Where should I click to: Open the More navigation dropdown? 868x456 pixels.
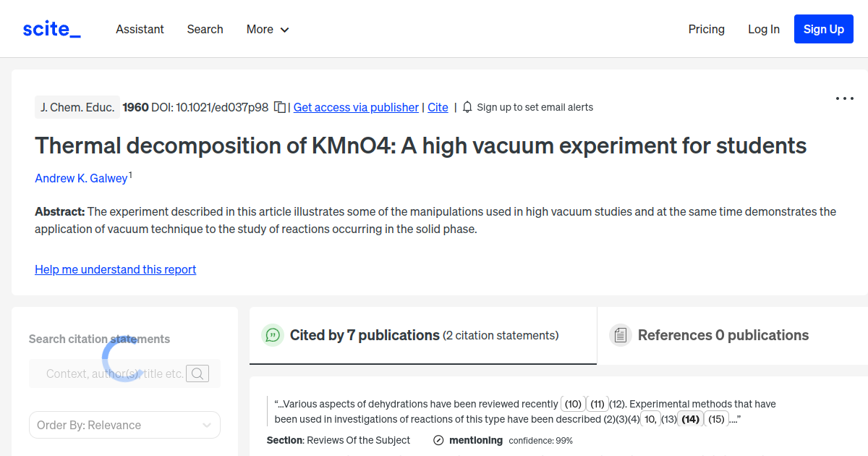(267, 29)
